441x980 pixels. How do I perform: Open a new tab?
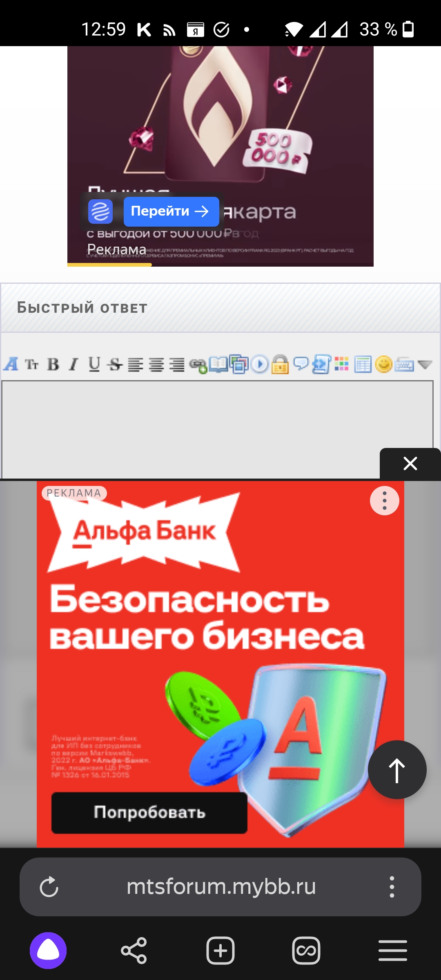tap(220, 951)
